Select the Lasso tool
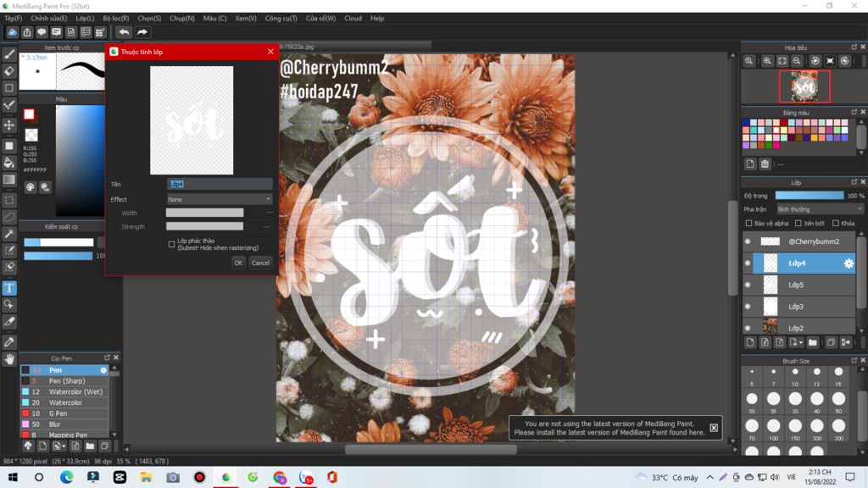 click(x=9, y=217)
